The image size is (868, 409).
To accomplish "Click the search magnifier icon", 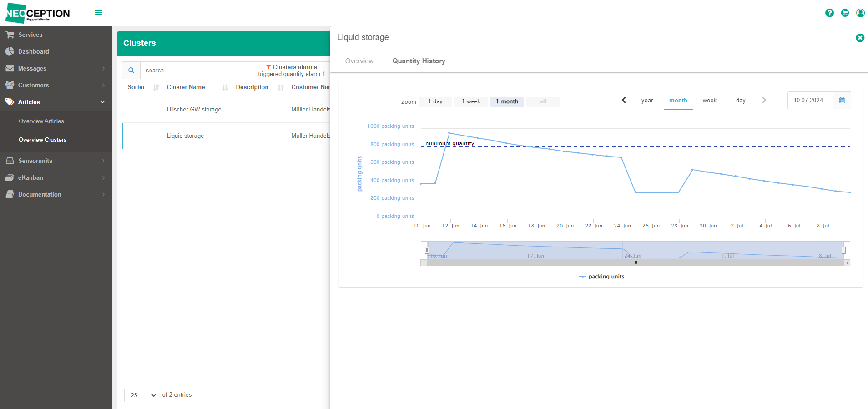I will click(x=131, y=71).
